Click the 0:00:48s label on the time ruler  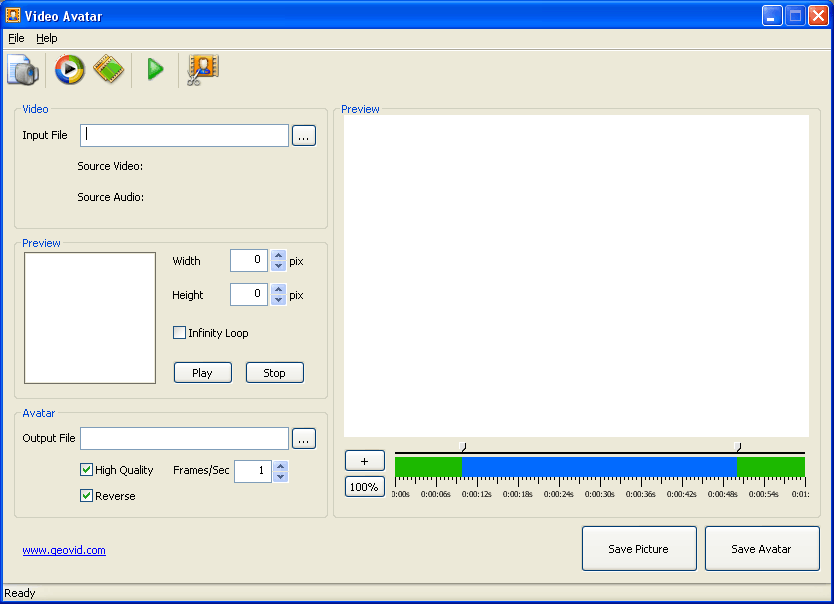point(722,494)
